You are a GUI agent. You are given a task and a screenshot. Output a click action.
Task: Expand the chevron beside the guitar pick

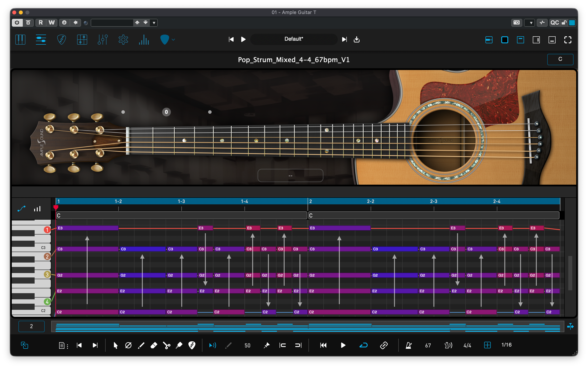[173, 39]
